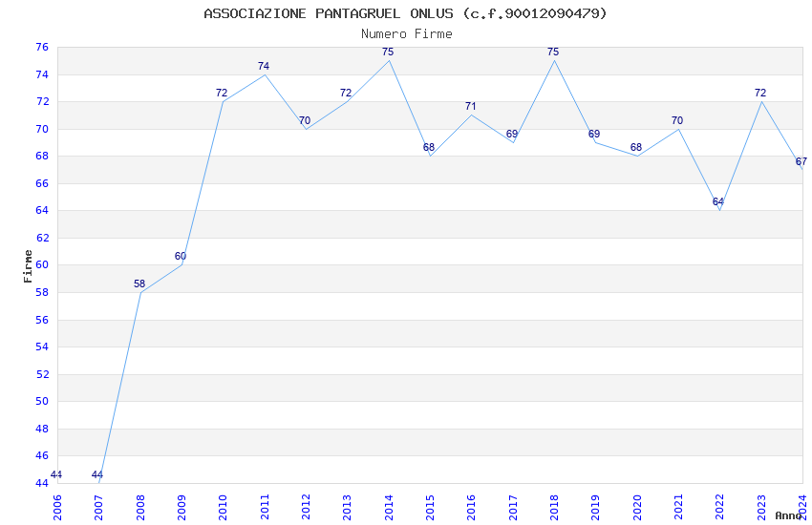Click the y-axis tick label 50
The image size is (812, 525).
pos(42,401)
